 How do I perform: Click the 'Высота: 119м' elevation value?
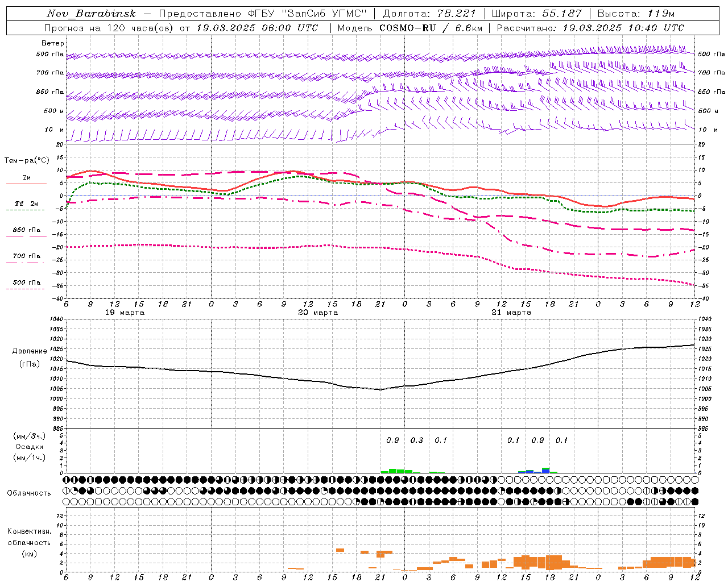pos(636,14)
